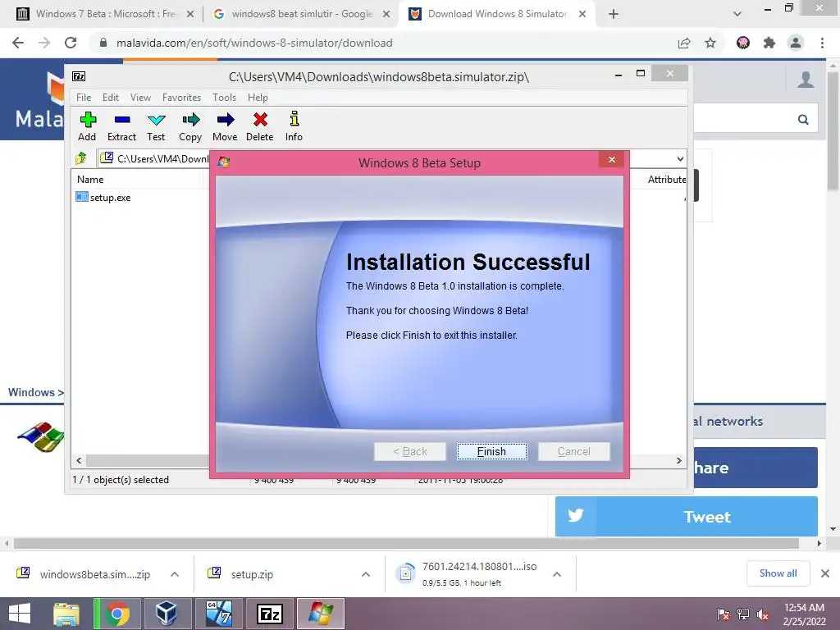840x630 pixels.
Task: Open the 7-Zip Favorites menu
Action: pyautogui.click(x=181, y=98)
